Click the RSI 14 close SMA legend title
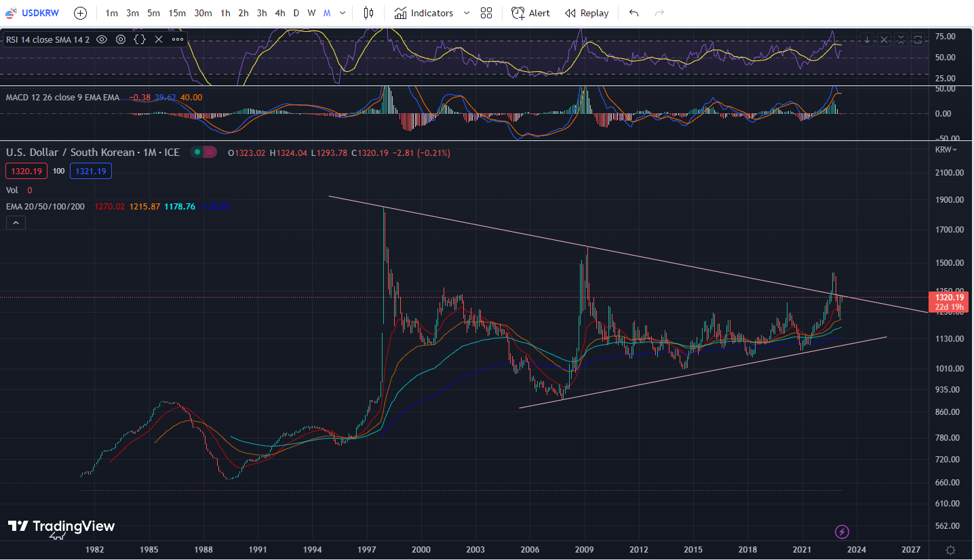Screen dimensions: 974x560 tap(47, 39)
